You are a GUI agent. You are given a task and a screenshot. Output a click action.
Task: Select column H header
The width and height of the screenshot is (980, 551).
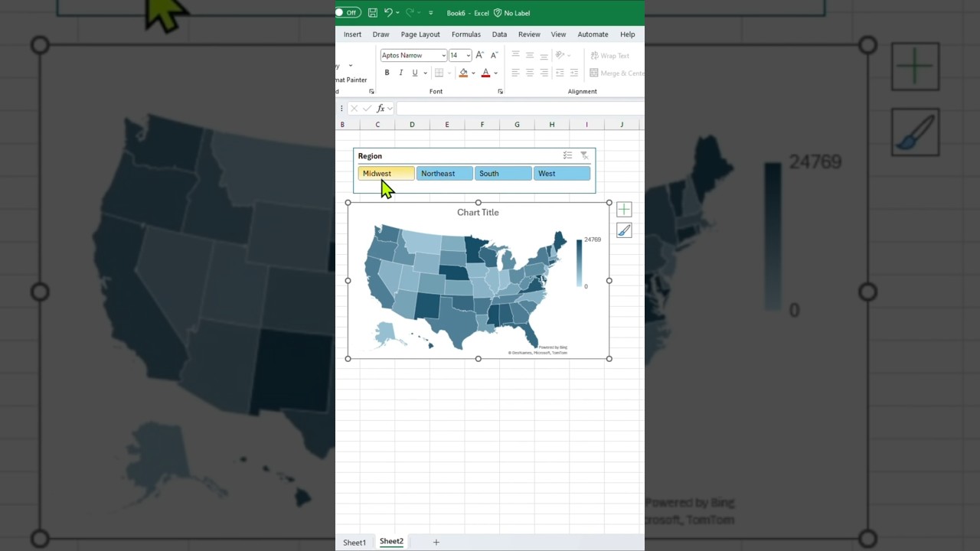pyautogui.click(x=552, y=125)
